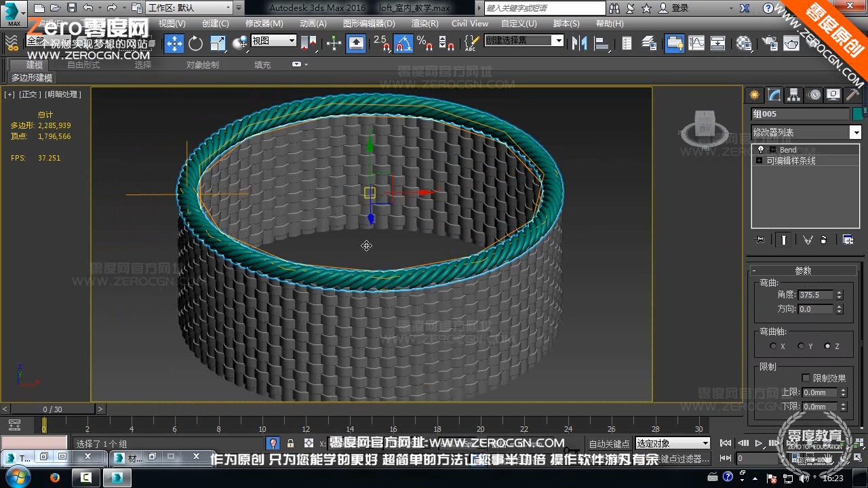Open the 帮助(H) menu
The image size is (868, 488).
click(610, 23)
